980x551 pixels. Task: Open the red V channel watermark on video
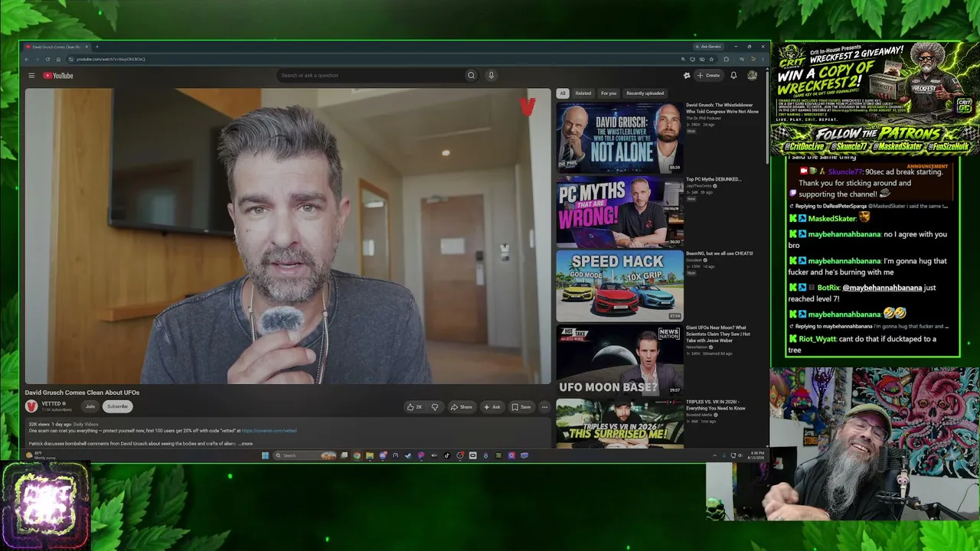coord(527,106)
